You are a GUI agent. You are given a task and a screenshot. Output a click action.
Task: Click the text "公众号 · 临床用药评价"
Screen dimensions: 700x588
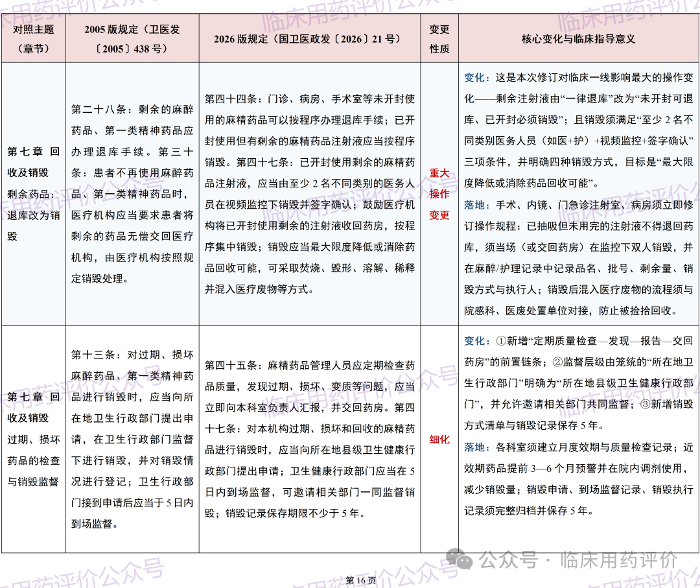pyautogui.click(x=579, y=560)
